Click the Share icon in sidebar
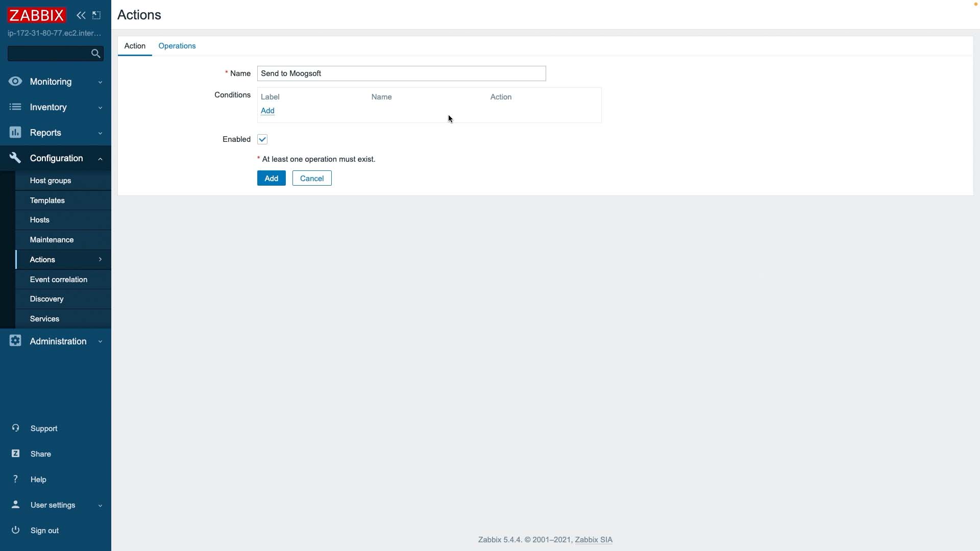 tap(15, 454)
